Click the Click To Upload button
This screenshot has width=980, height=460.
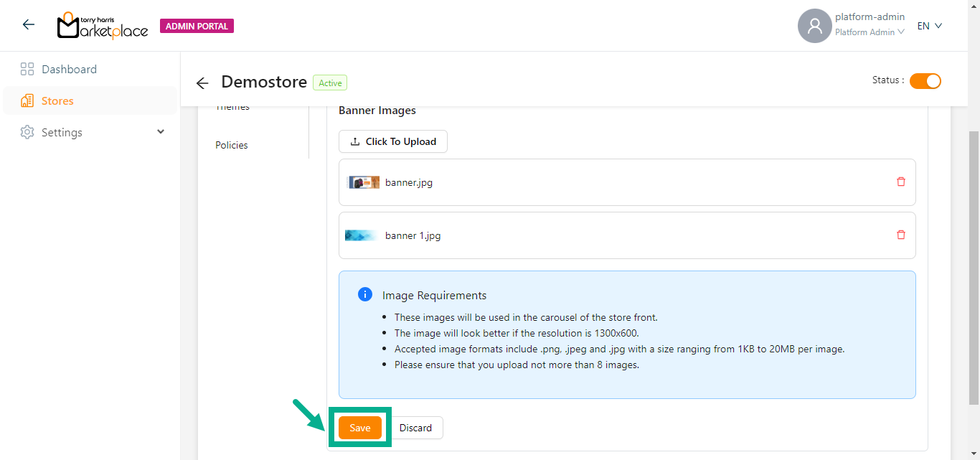[393, 141]
